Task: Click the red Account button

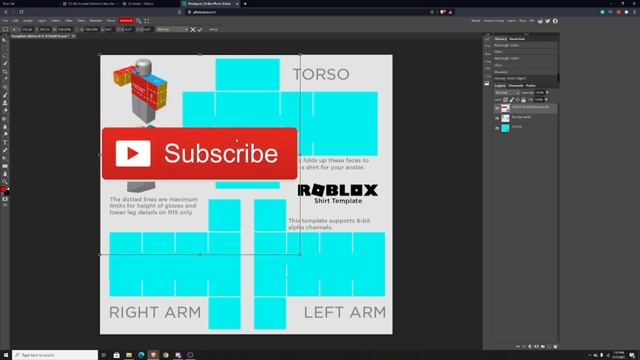Action: tap(126, 21)
